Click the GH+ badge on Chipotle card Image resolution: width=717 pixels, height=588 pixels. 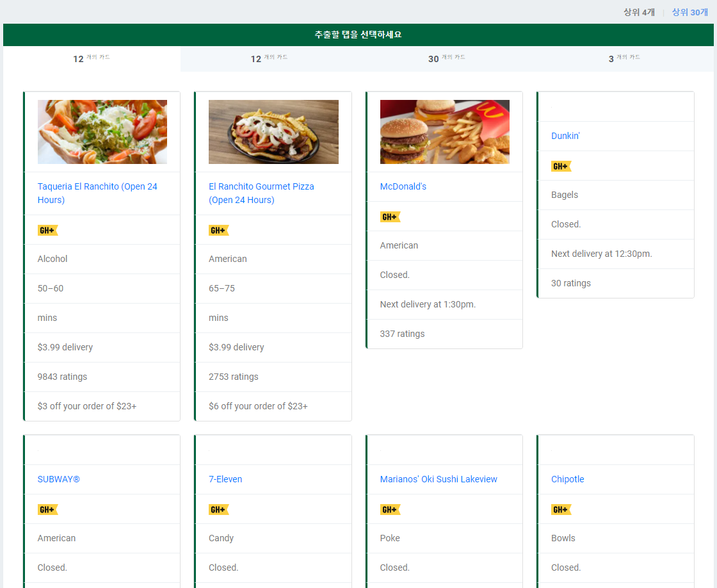point(561,509)
